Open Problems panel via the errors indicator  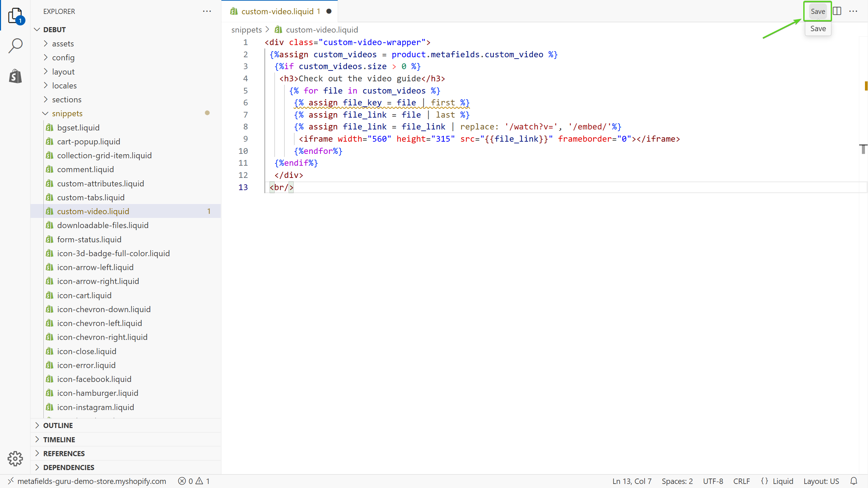pos(194,481)
